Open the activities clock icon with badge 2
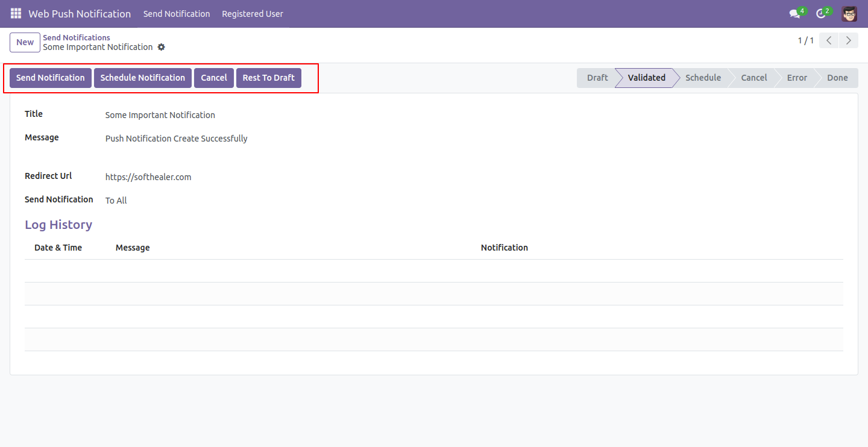 point(823,13)
